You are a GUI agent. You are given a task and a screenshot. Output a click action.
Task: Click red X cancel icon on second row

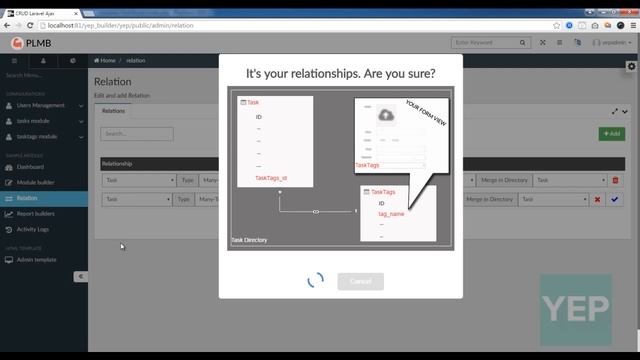(598, 199)
